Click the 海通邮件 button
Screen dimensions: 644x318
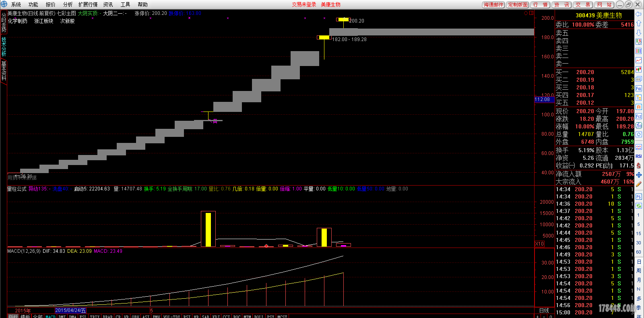click(493, 4)
